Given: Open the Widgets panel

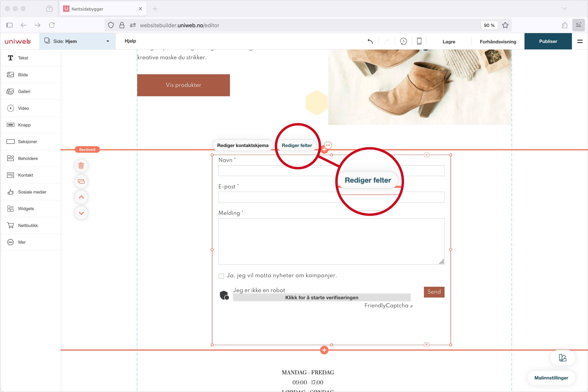Looking at the screenshot, I should [x=30, y=209].
